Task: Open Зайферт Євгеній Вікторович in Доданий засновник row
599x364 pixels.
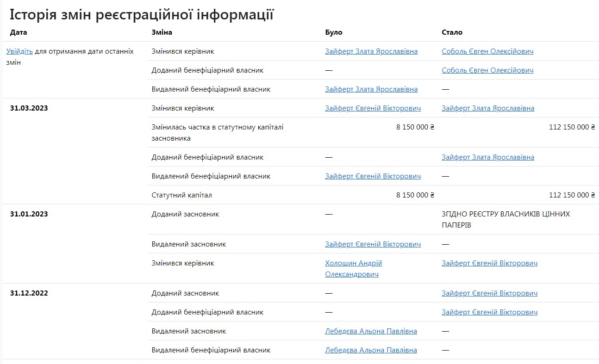Action: pos(490,293)
